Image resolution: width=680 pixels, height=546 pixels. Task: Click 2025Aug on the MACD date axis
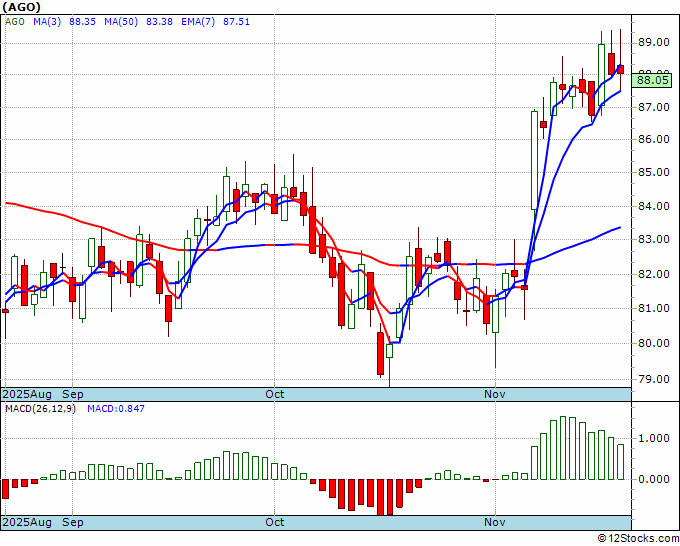tap(27, 522)
